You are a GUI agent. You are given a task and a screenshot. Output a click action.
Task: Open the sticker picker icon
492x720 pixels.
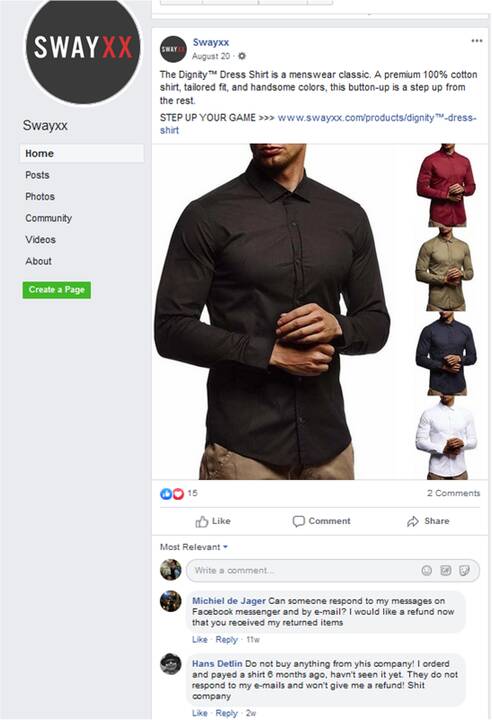coord(464,570)
